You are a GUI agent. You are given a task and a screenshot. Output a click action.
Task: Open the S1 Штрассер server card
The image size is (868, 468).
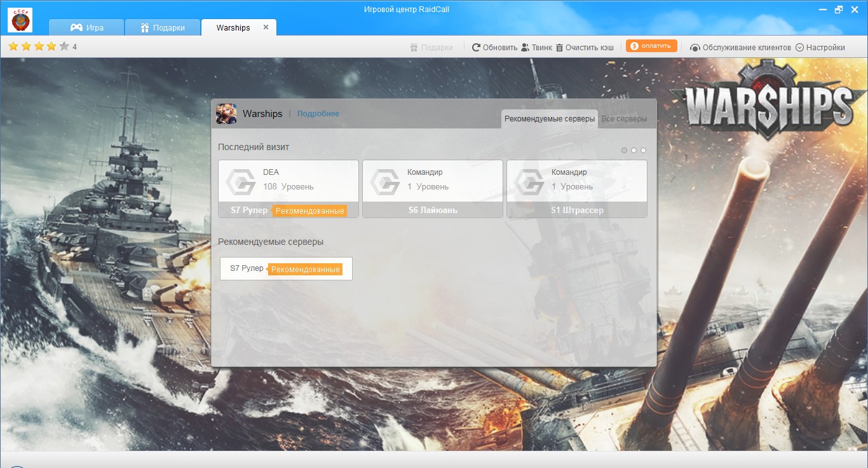(x=577, y=189)
